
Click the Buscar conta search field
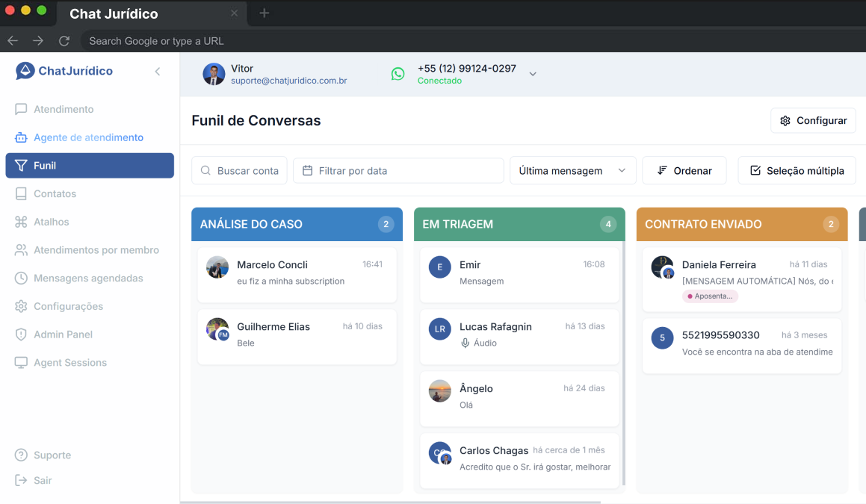click(x=239, y=170)
